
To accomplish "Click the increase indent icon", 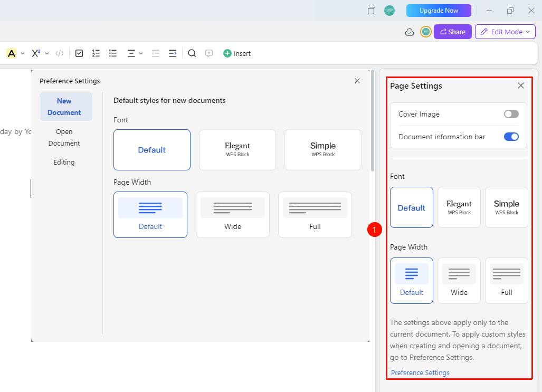I will click(173, 53).
